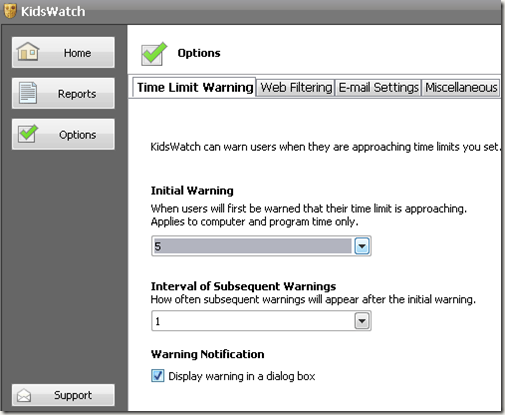Screen dimensions: 505x415
Task: Expand the Interval of Subsequent Warnings dropdown arrow
Action: pos(362,321)
